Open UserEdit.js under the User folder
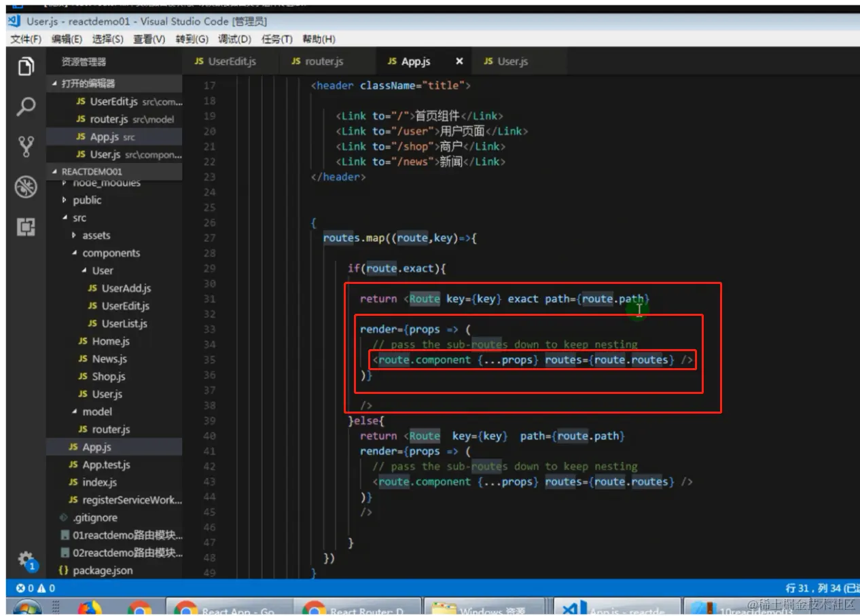The image size is (860, 616). click(114, 306)
